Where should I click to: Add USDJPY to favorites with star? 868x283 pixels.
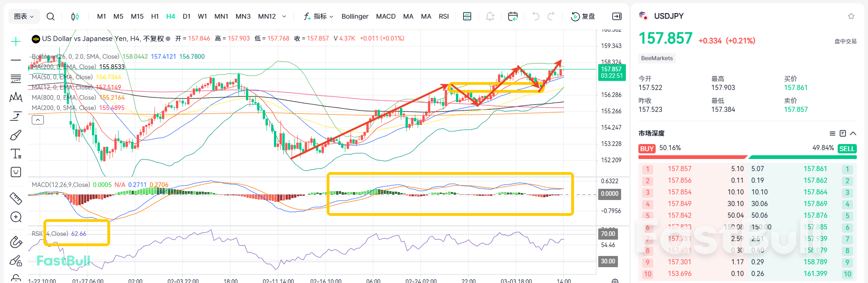851,16
